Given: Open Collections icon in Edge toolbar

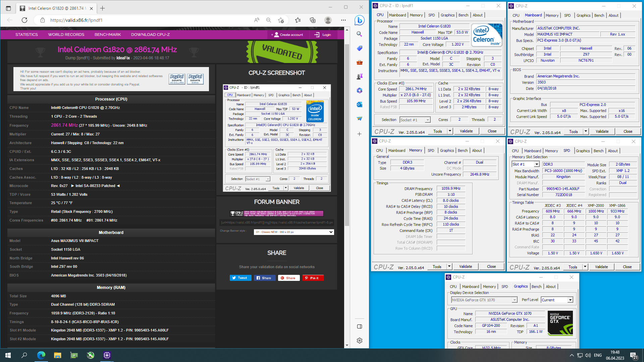Looking at the screenshot, I should (x=313, y=20).
